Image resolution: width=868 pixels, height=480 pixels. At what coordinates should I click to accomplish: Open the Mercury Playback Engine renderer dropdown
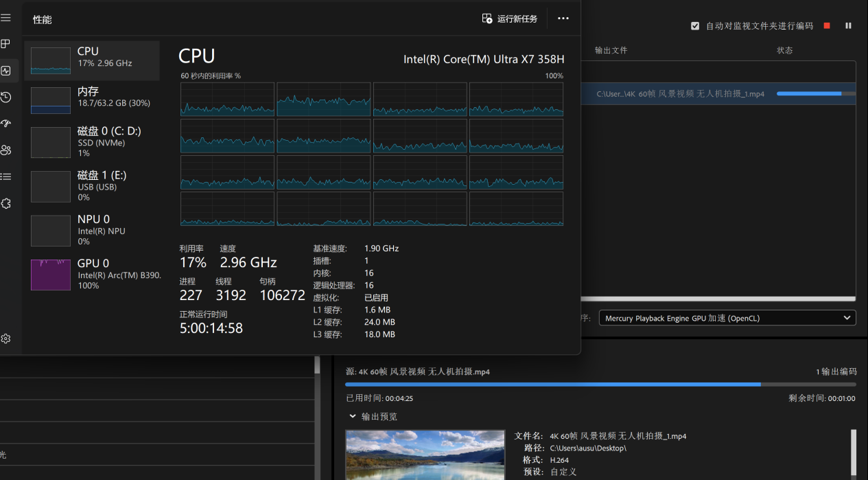click(727, 318)
